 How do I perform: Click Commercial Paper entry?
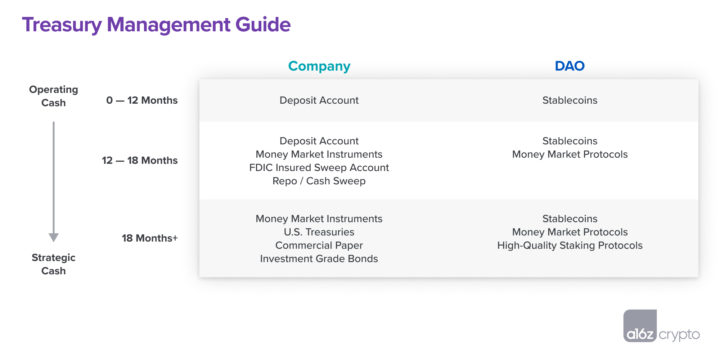coord(319,245)
